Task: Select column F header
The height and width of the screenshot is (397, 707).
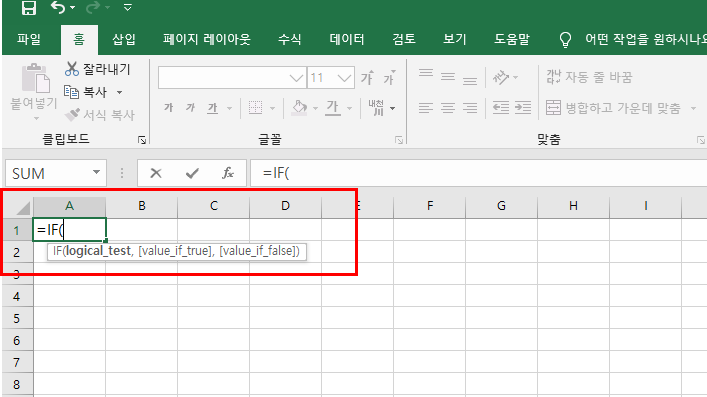Action: (430, 207)
